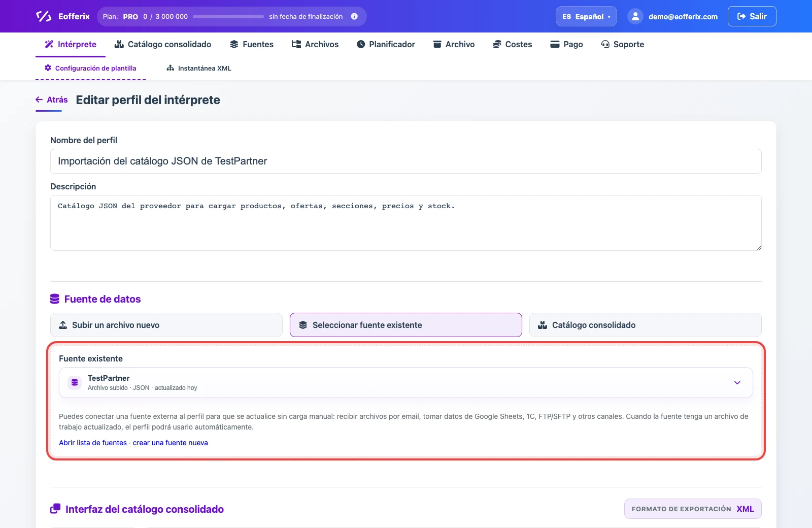The image size is (812, 528).
Task: Click the back arrow icon beside Atrás
Action: [39, 100]
